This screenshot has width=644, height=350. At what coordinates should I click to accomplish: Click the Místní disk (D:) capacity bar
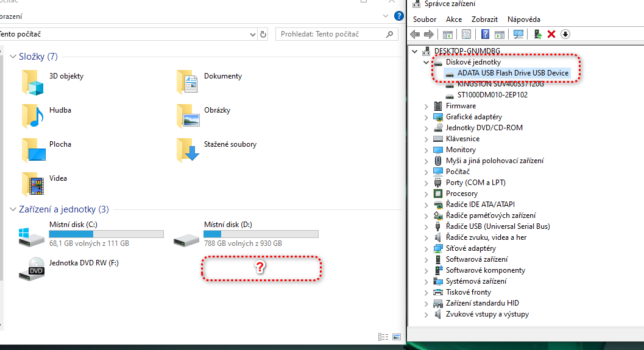(261, 234)
